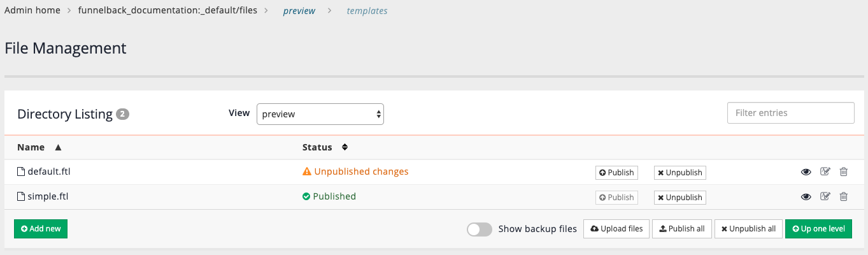
Task: Unpublish the simple.ftl file
Action: 679,197
